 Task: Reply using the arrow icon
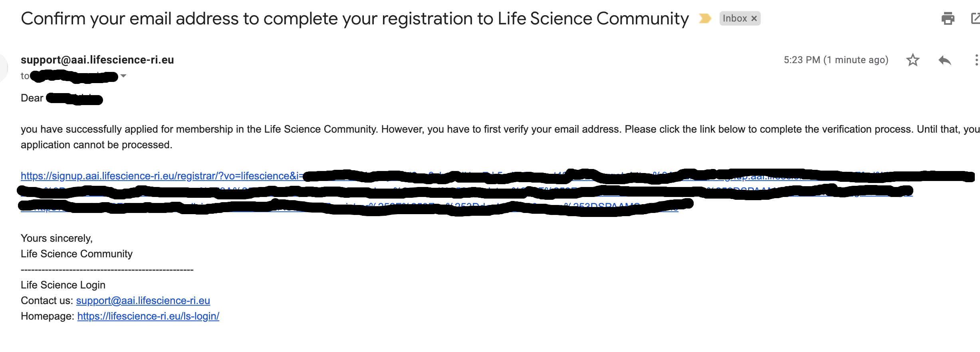coord(944,60)
